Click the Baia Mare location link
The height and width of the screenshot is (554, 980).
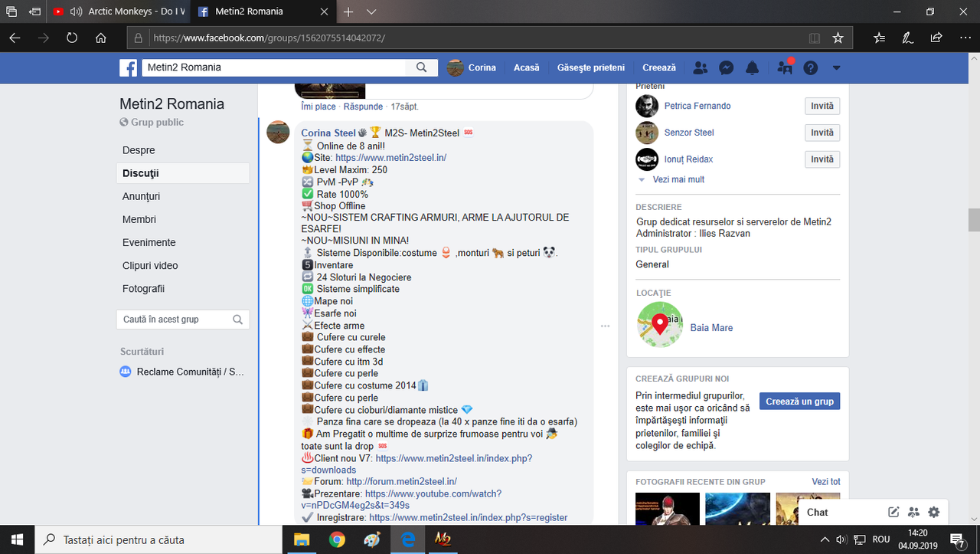click(711, 327)
